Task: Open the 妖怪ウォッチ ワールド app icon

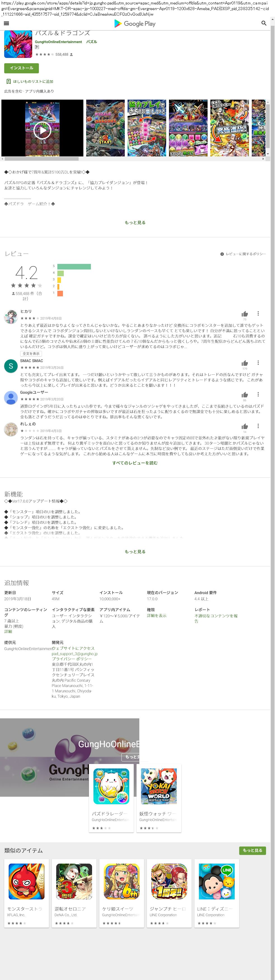Action: (x=159, y=786)
